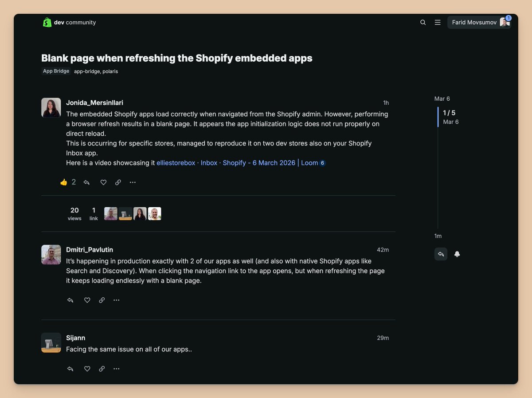Open the polaris tag
This screenshot has height=398, width=532.
(110, 71)
